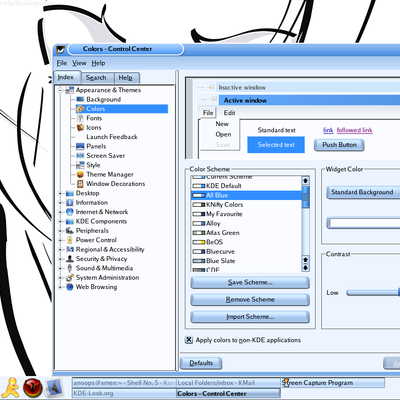Expand the Internet & Network branch
Screen dimensions: 400x400
click(60, 212)
